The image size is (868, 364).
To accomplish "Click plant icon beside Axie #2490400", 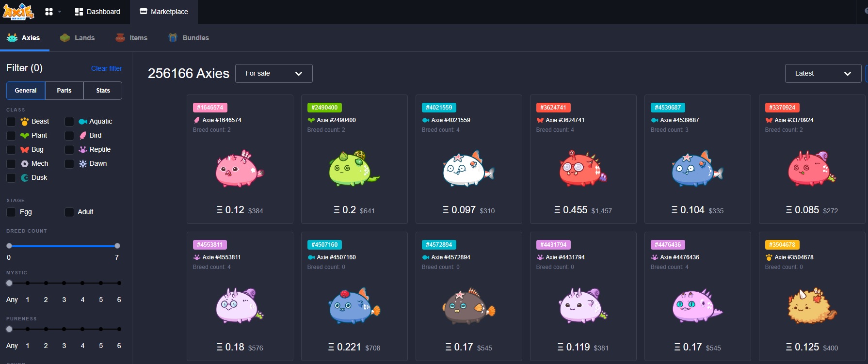I will pos(311,120).
